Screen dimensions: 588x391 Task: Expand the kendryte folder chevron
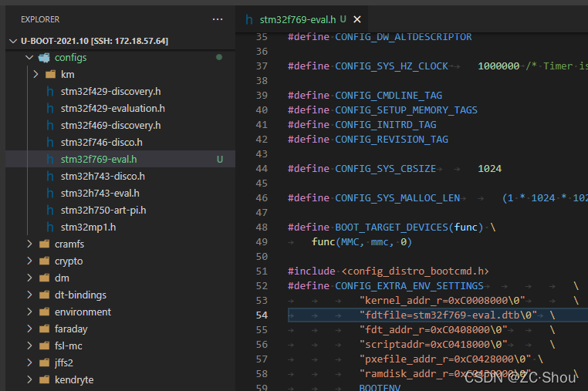[x=29, y=379]
